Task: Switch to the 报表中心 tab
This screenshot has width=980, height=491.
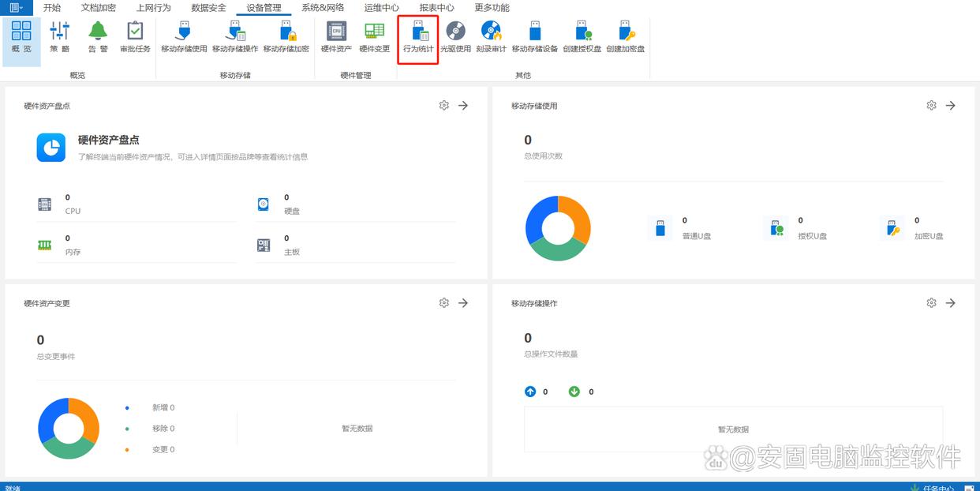Action: pyautogui.click(x=436, y=8)
